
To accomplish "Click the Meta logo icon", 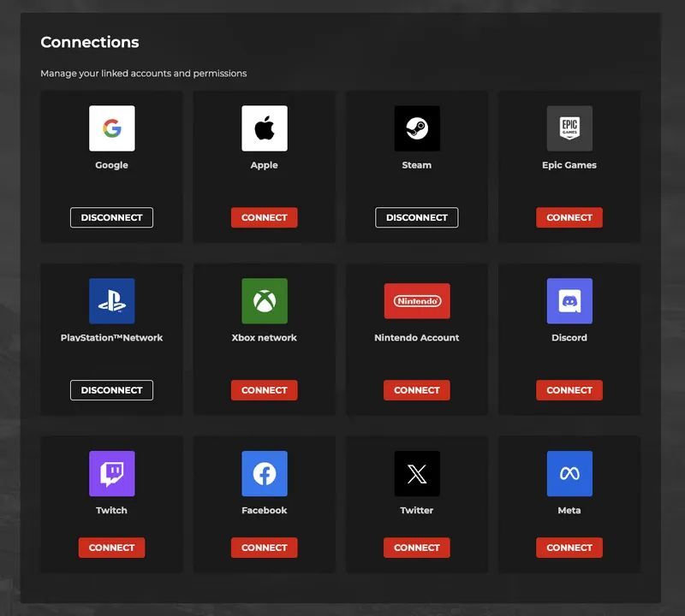I will (569, 474).
